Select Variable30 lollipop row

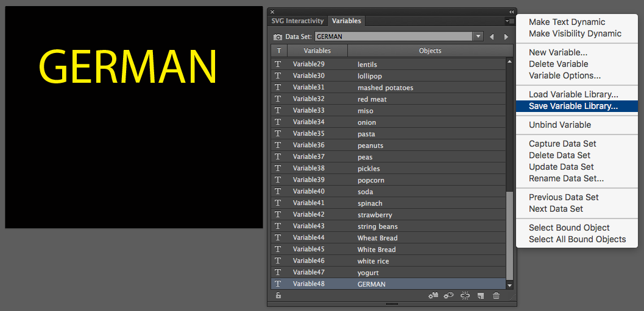(x=388, y=76)
